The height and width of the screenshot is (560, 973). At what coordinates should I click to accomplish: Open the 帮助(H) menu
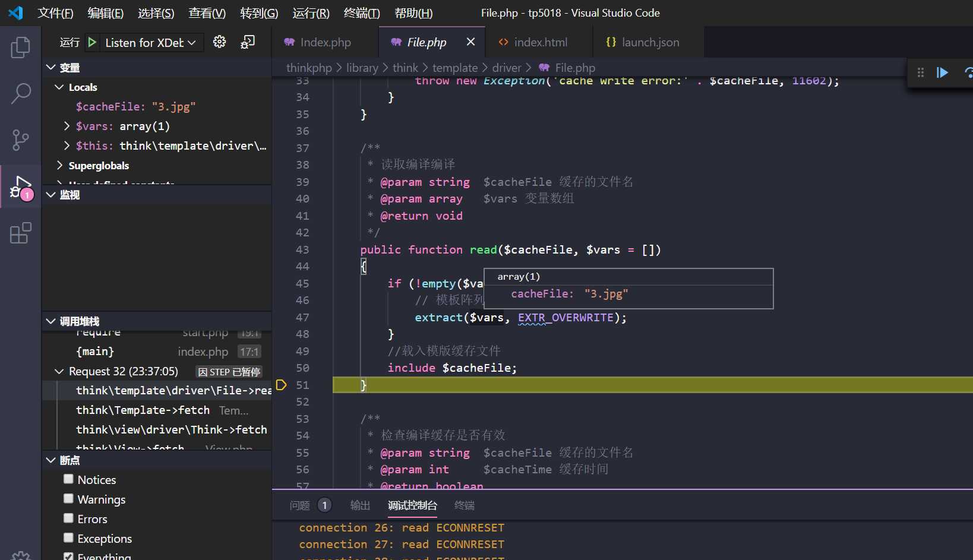[413, 12]
